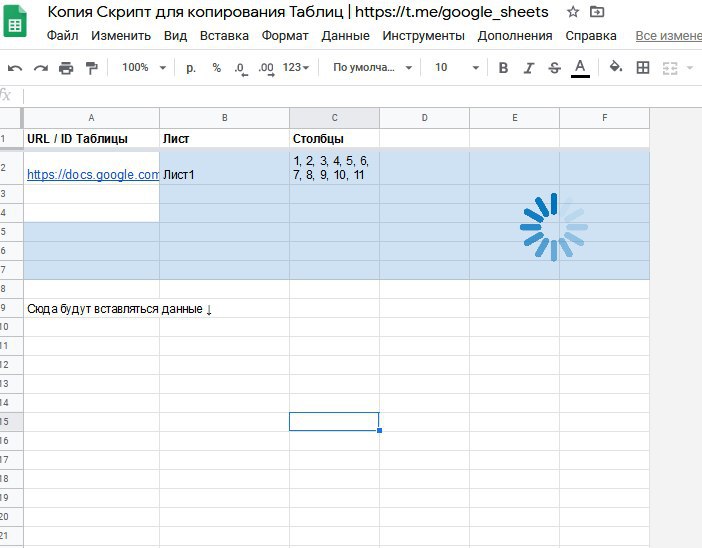Open the fill color picker
702x548 pixels.
tap(616, 68)
